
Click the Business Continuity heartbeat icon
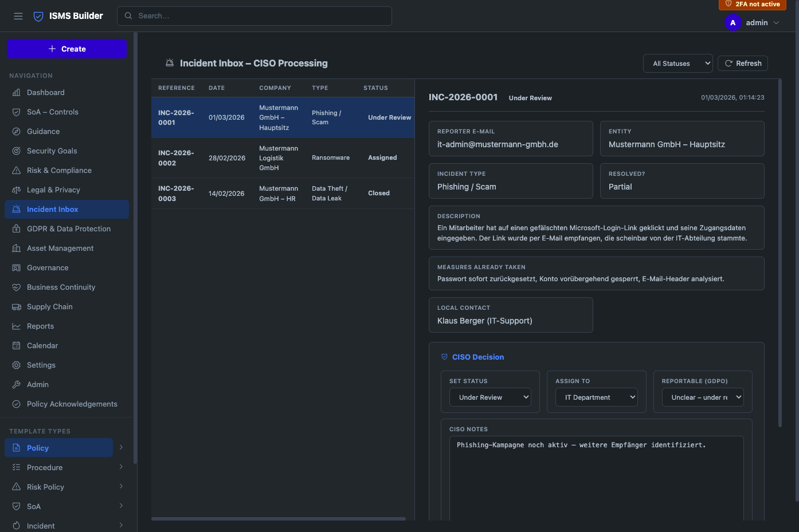17,287
